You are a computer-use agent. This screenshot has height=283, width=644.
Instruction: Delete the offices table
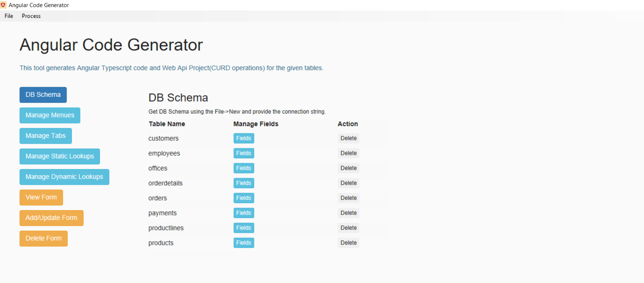349,168
